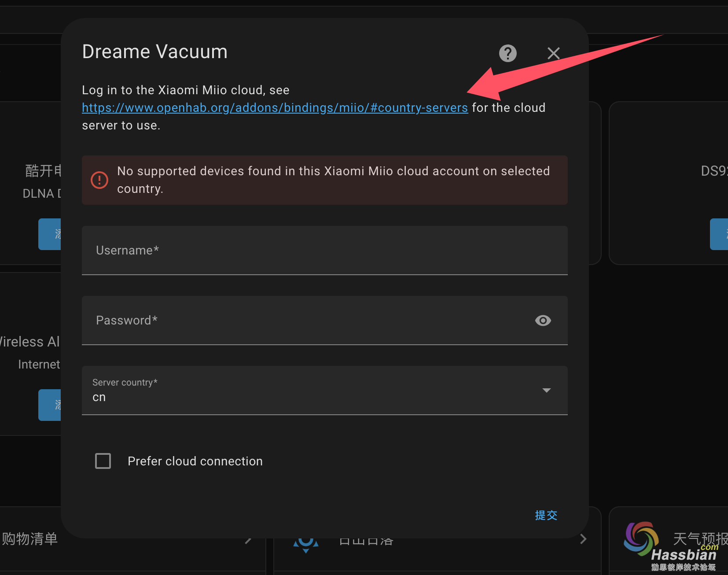Click the blue button on DS9 card
The width and height of the screenshot is (728, 575).
tap(719, 234)
